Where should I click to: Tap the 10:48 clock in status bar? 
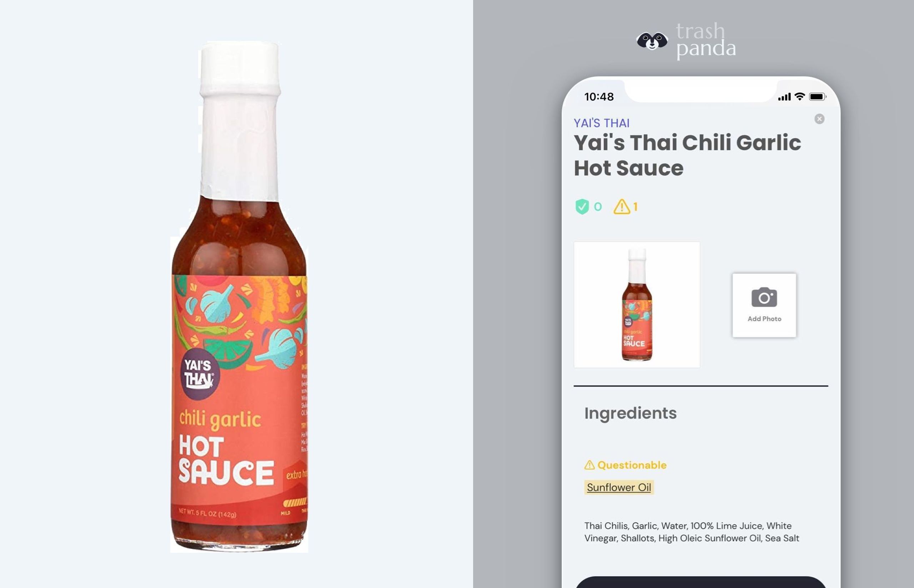click(599, 97)
